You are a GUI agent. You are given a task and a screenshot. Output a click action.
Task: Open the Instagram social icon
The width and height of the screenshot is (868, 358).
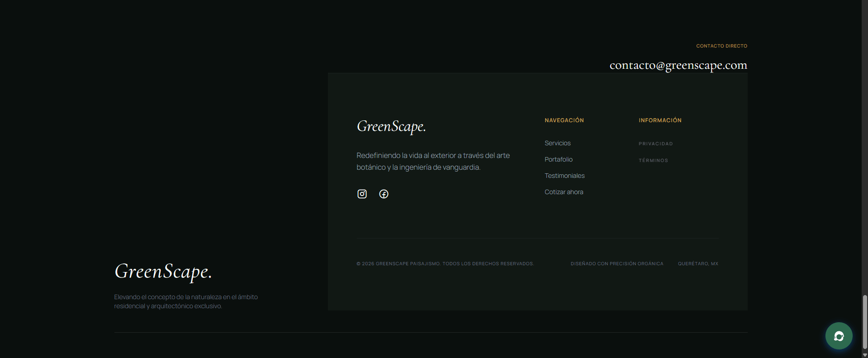pos(362,194)
